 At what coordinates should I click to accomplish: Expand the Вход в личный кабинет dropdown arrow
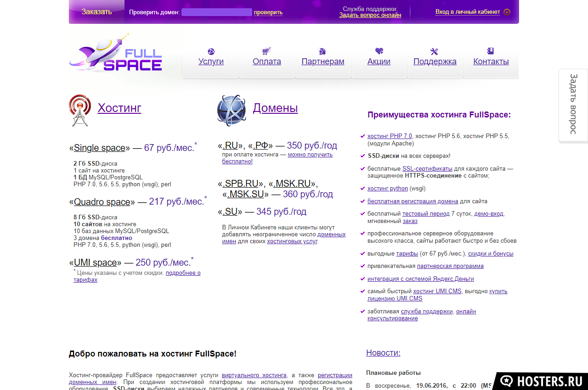[507, 12]
